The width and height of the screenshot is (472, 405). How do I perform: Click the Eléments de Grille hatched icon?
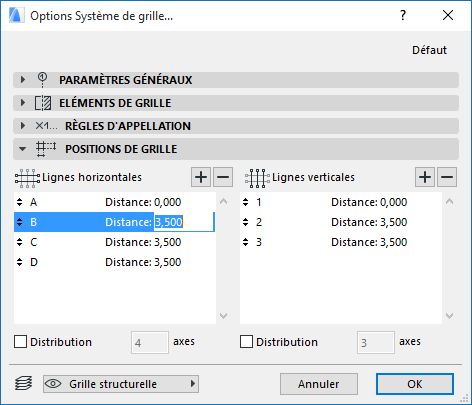click(x=43, y=103)
